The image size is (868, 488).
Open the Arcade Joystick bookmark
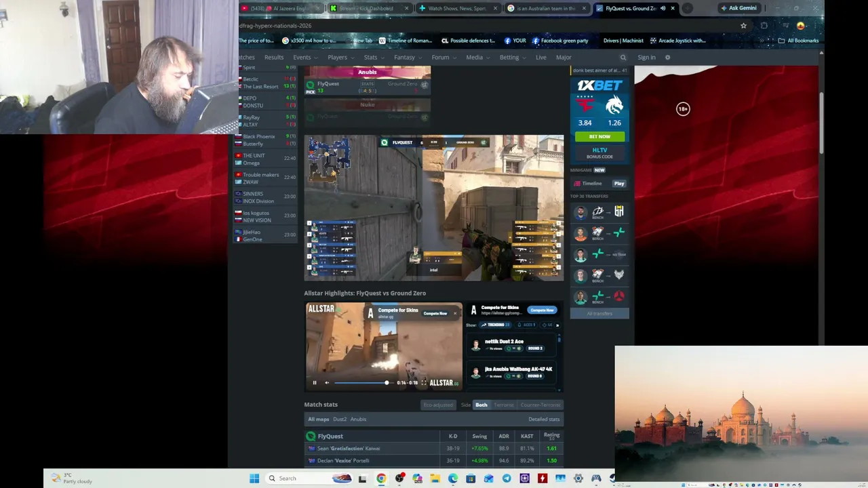point(678,41)
